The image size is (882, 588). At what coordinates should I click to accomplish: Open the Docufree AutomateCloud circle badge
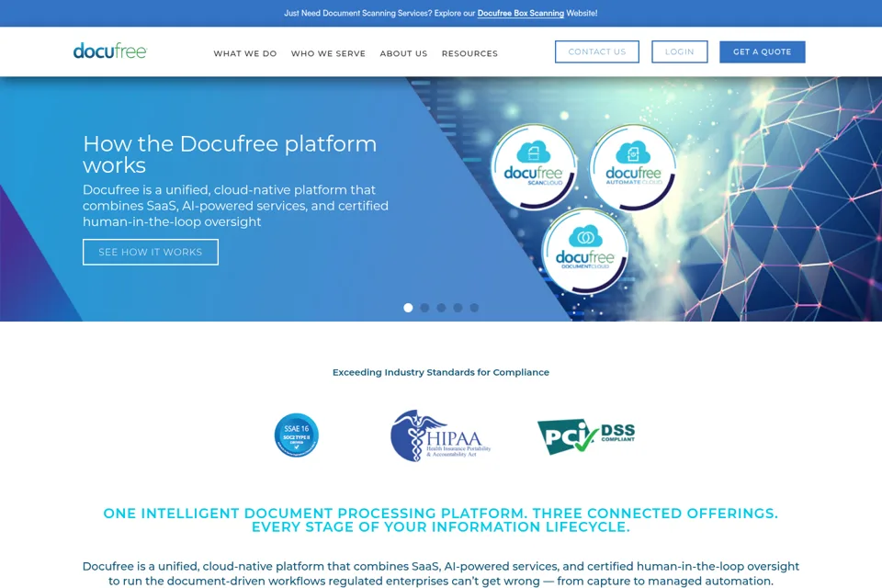pos(633,167)
